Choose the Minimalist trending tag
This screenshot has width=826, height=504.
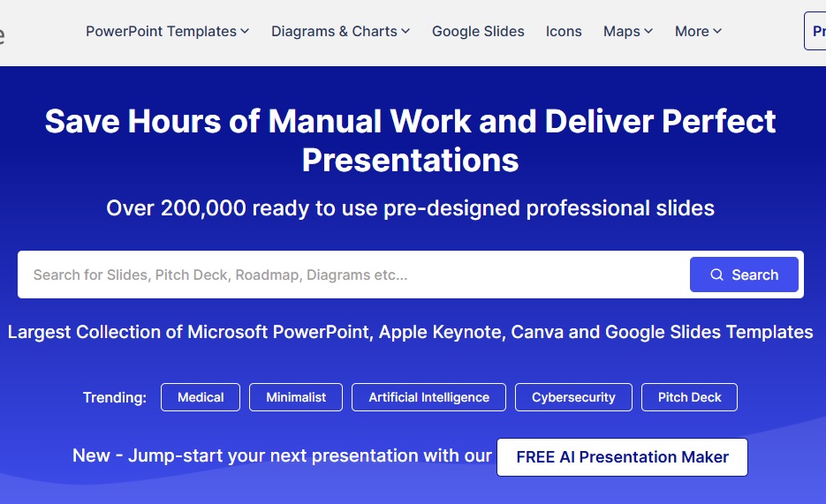pyautogui.click(x=296, y=397)
